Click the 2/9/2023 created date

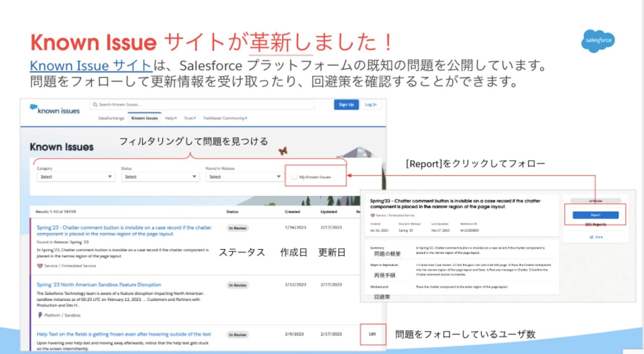point(294,334)
